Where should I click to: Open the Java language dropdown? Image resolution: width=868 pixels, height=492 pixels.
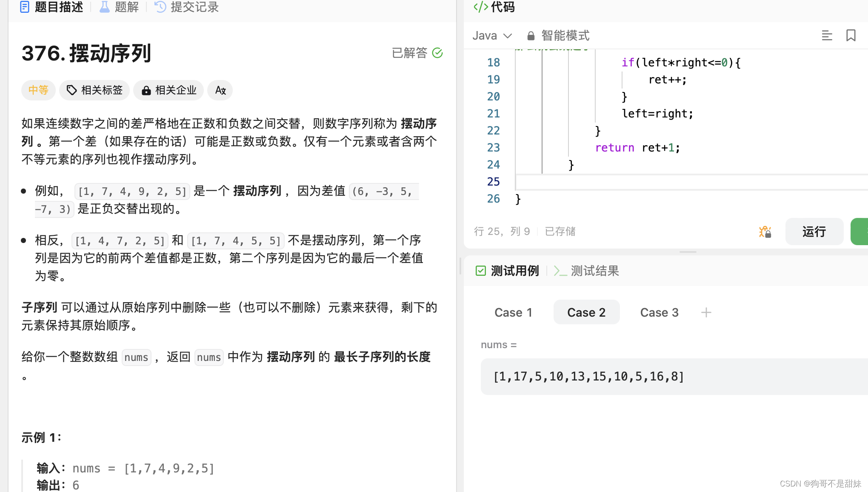click(492, 36)
